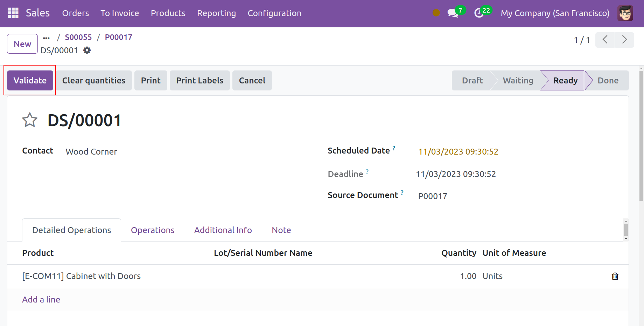This screenshot has width=644, height=326.
Task: Click the Print button
Action: tap(151, 80)
